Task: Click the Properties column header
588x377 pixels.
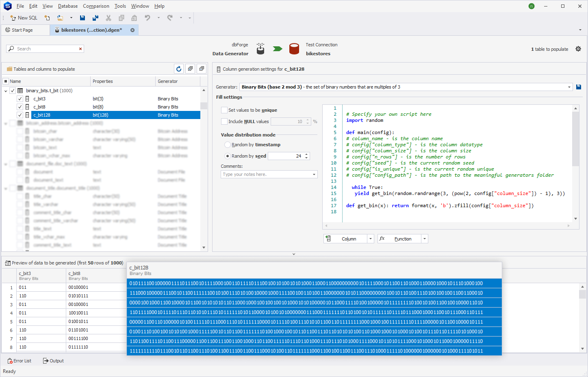Action: (123, 81)
